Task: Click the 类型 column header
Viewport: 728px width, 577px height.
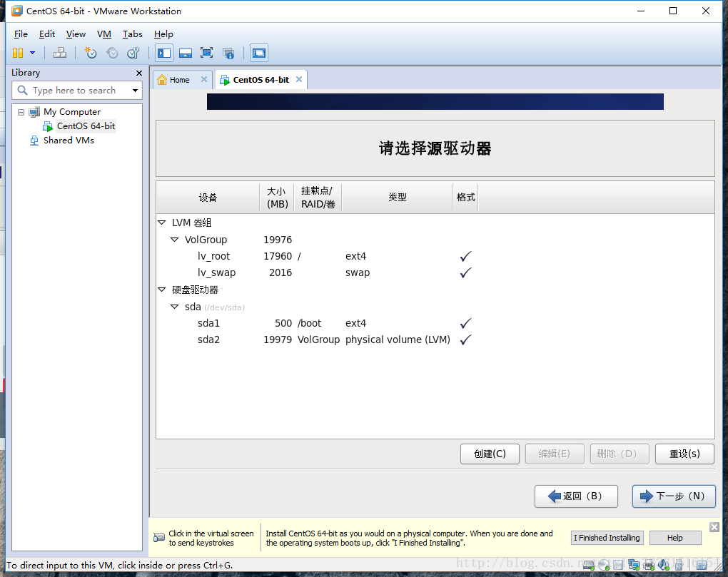Action: [397, 197]
